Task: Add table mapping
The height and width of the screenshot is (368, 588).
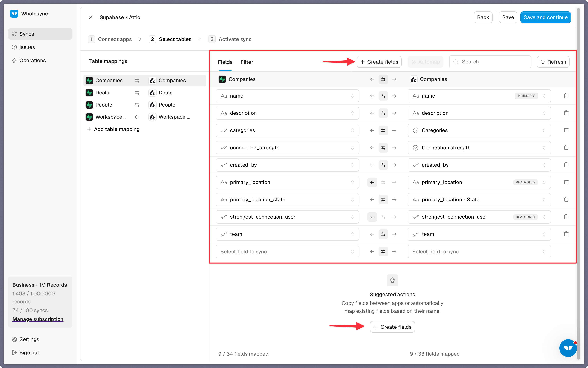Action: 113,129
